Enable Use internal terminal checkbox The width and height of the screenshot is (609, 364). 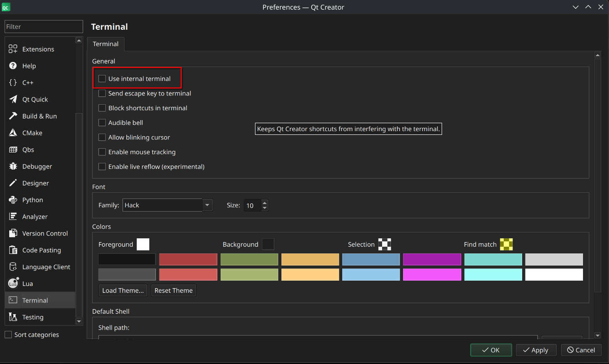(102, 79)
